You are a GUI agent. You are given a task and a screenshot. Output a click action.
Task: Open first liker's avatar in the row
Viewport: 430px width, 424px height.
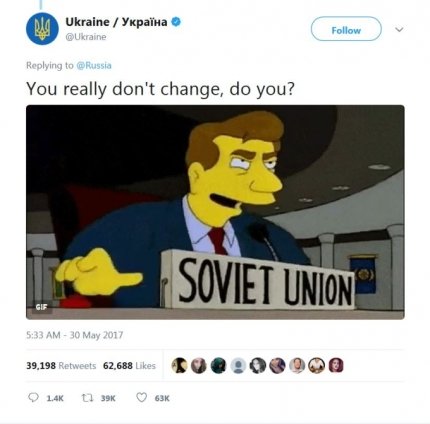pyautogui.click(x=179, y=366)
